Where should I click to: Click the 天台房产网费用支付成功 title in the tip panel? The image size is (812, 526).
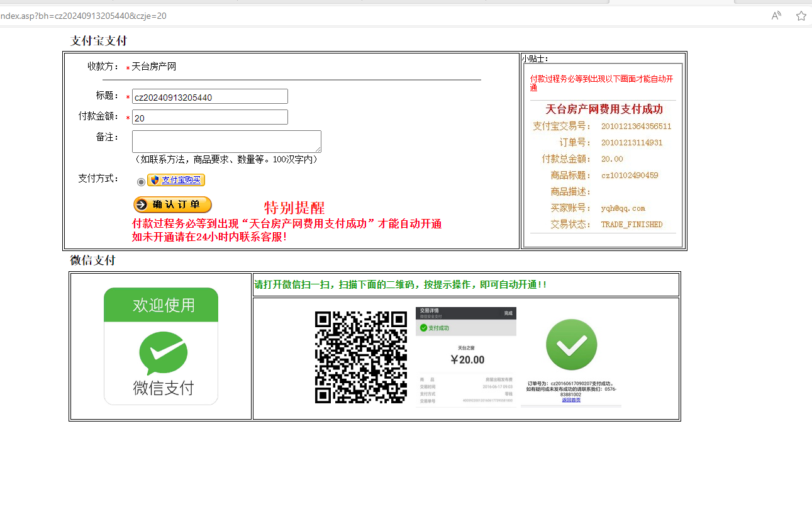pos(604,109)
